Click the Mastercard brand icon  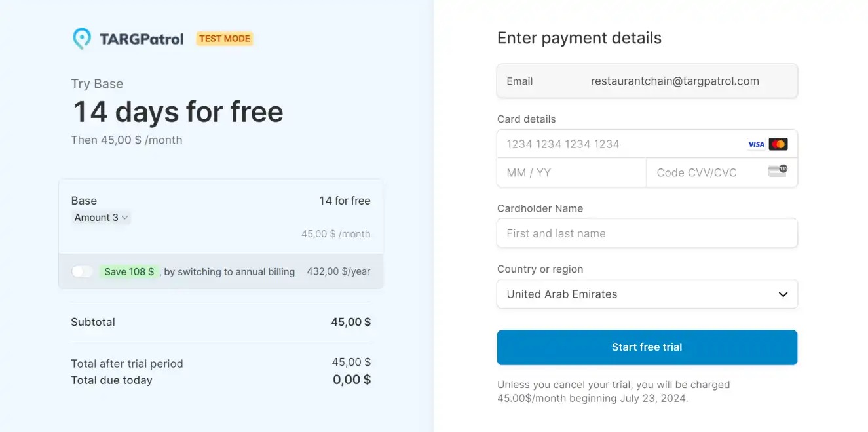coord(778,144)
